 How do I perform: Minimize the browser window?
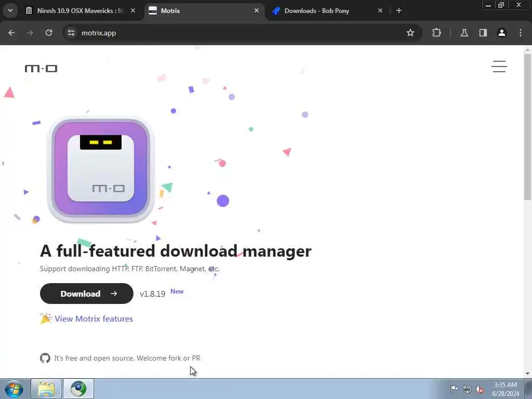coord(488,5)
